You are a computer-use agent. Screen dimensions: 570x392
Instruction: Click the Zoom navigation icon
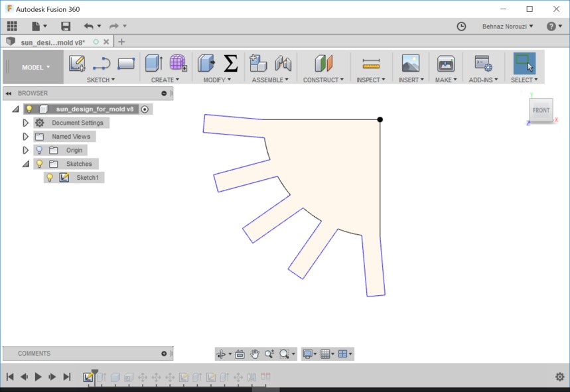(269, 354)
